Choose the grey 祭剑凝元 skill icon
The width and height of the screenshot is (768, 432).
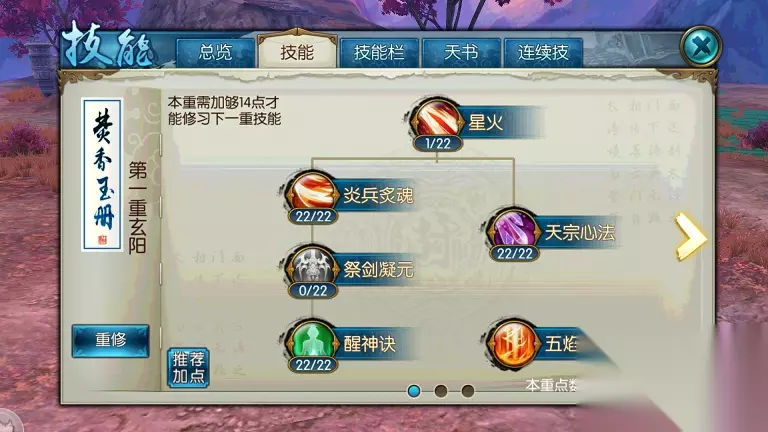pyautogui.click(x=312, y=267)
